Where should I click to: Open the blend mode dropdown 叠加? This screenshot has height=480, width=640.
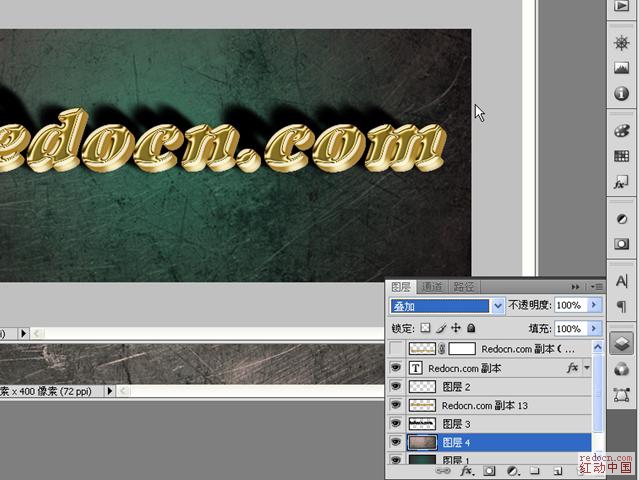pos(446,305)
